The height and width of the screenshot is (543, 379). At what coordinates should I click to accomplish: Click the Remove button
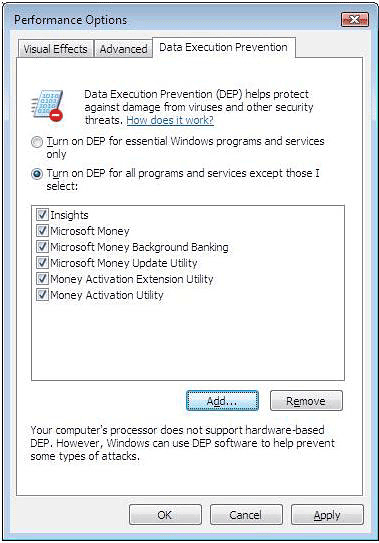(306, 401)
